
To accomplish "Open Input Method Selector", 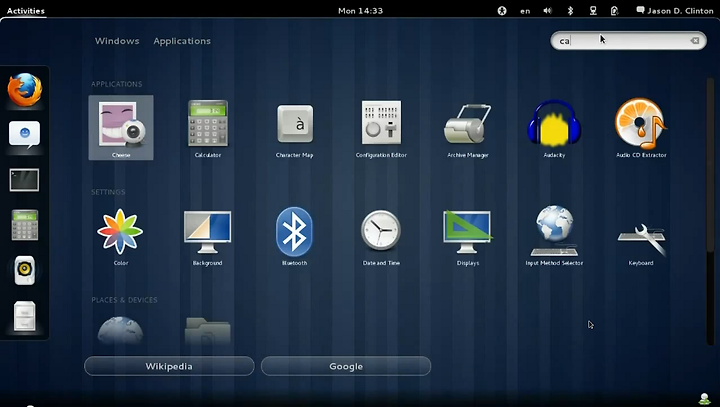I will pos(554,236).
